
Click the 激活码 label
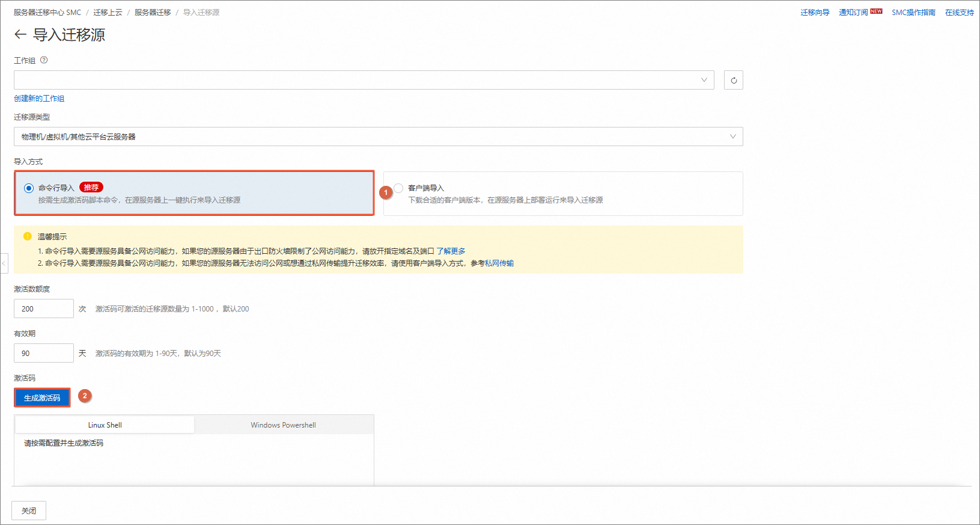pyautogui.click(x=25, y=378)
